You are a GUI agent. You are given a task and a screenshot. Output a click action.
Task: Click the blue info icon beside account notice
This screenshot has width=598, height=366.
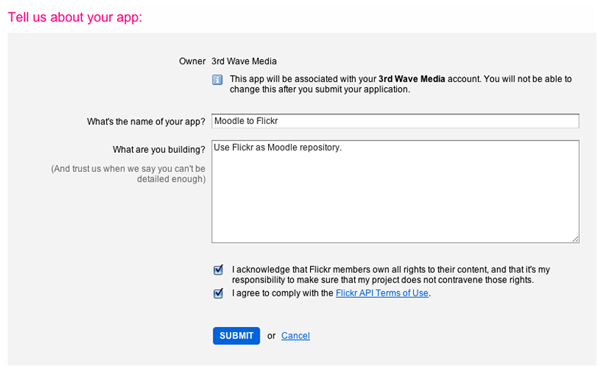point(217,80)
